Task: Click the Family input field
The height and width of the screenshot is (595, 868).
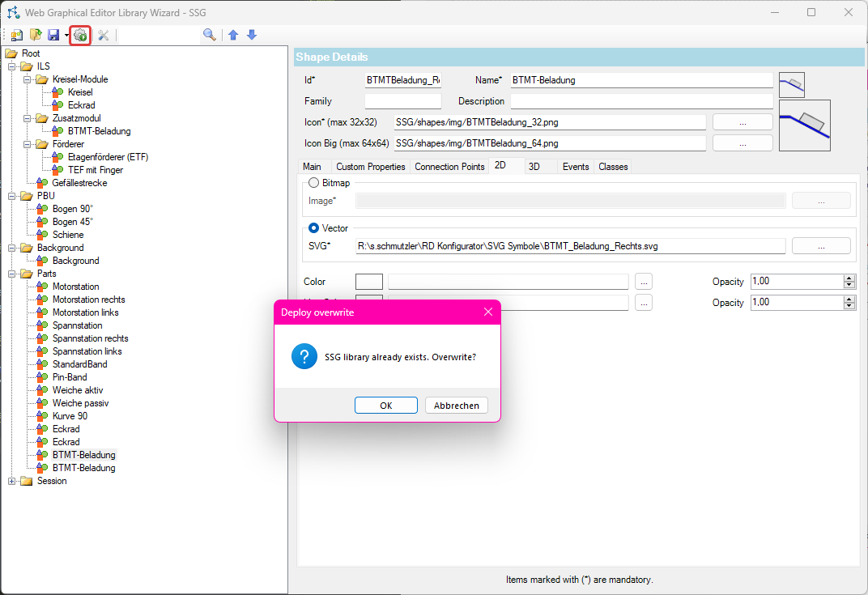Action: pyautogui.click(x=403, y=101)
